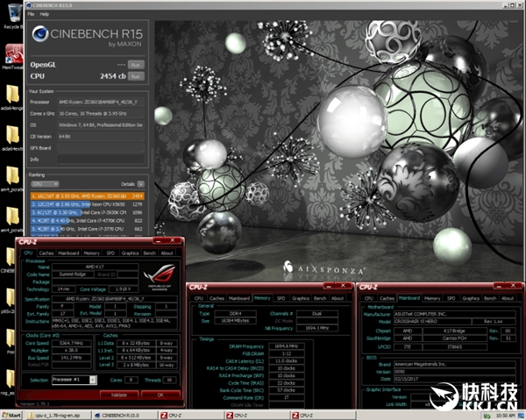
Task: Select the Intel Xeon X5650 ranking row
Action: coord(87,204)
